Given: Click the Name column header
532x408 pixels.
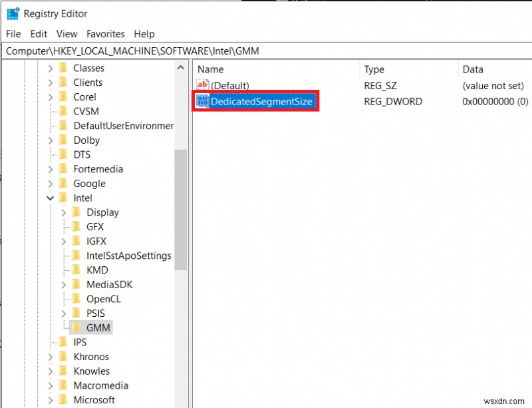Looking at the screenshot, I should pyautogui.click(x=209, y=69).
